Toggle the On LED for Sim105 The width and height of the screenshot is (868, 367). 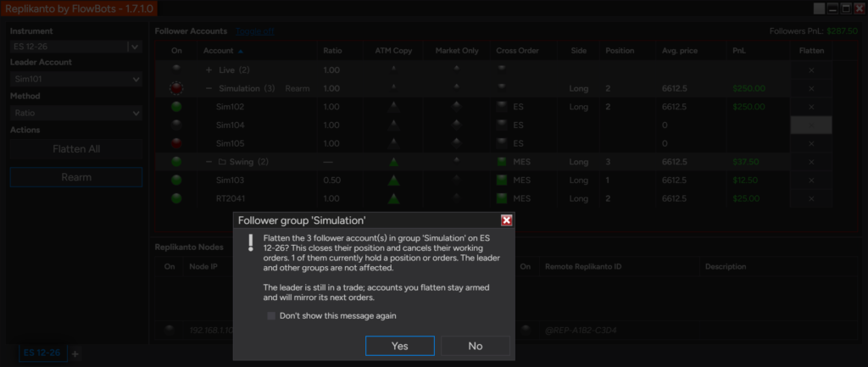point(176,143)
